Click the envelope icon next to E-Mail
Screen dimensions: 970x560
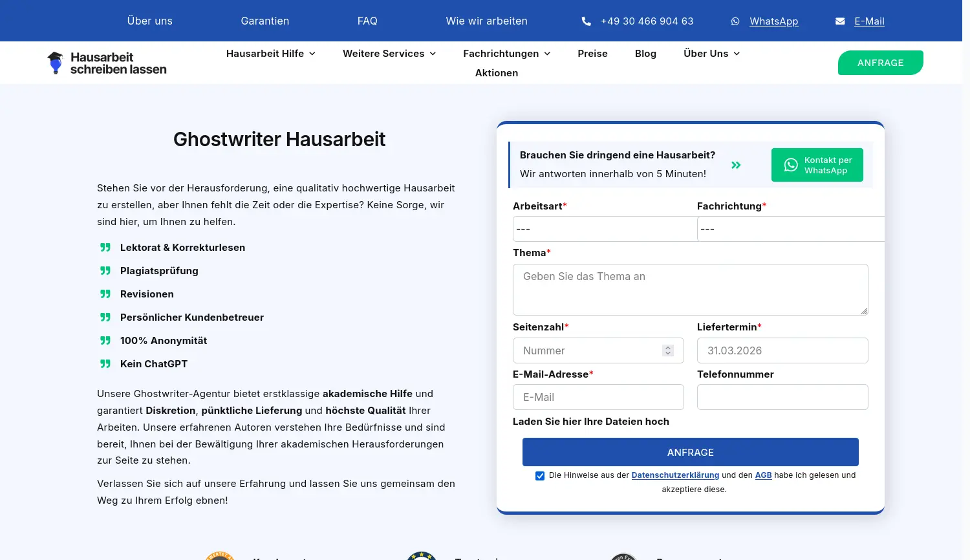(x=839, y=21)
